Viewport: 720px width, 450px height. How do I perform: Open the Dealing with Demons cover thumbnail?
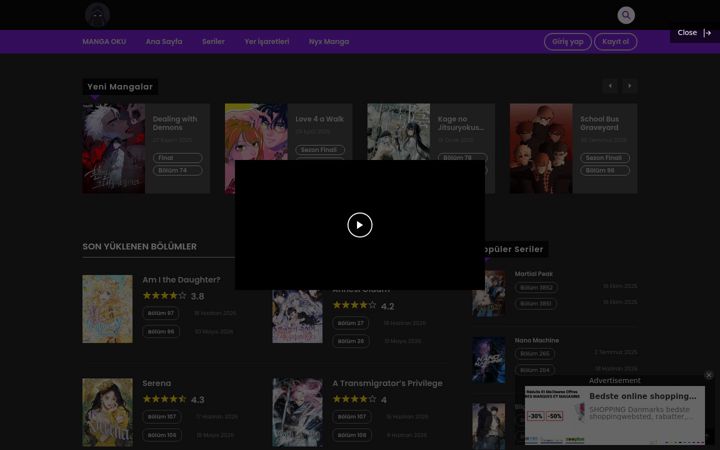pyautogui.click(x=113, y=148)
